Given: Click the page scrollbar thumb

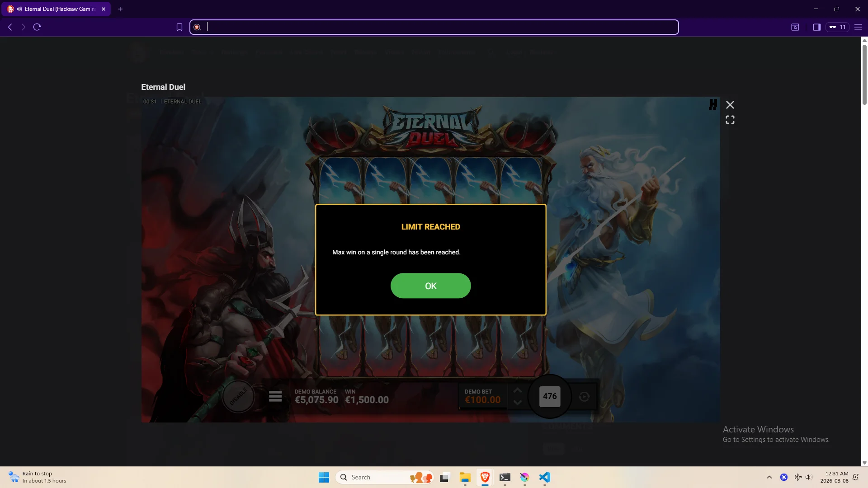Looking at the screenshot, I should [x=864, y=75].
